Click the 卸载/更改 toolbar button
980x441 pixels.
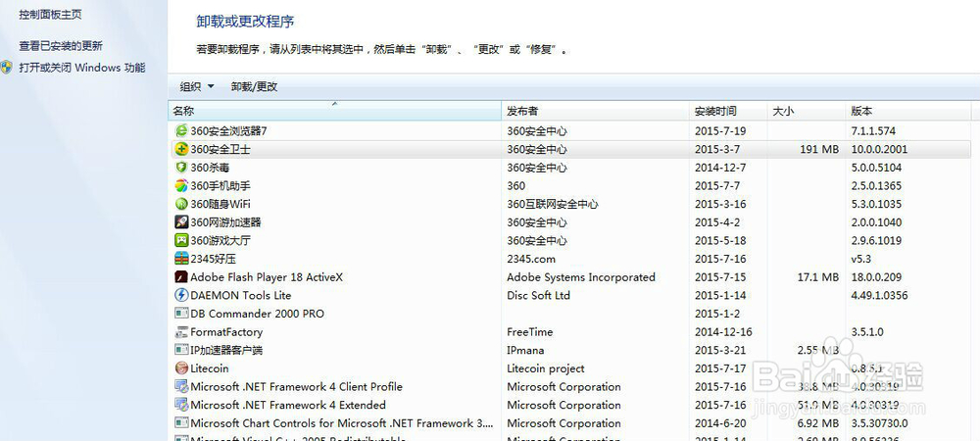pos(255,87)
